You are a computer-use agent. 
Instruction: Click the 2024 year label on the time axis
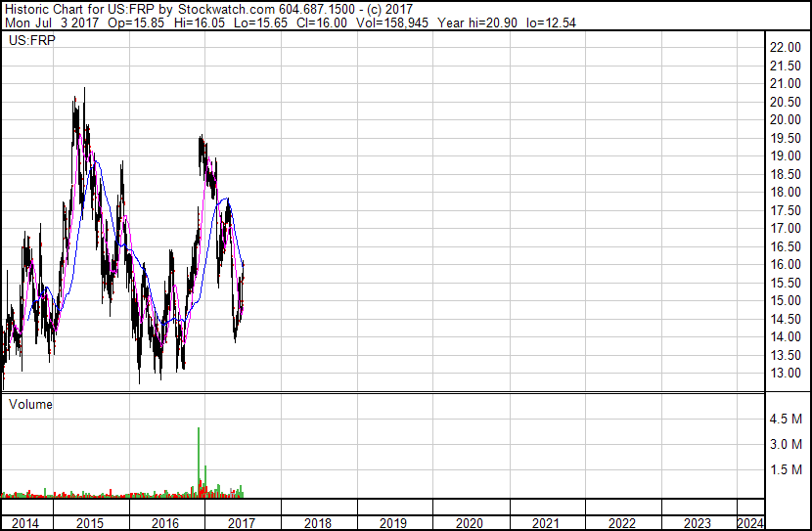click(x=749, y=523)
